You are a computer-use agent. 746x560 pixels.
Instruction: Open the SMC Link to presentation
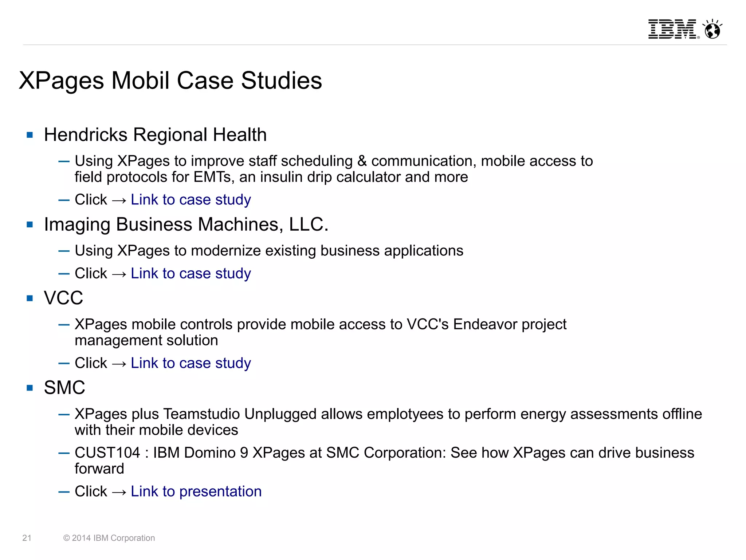click(x=196, y=491)
